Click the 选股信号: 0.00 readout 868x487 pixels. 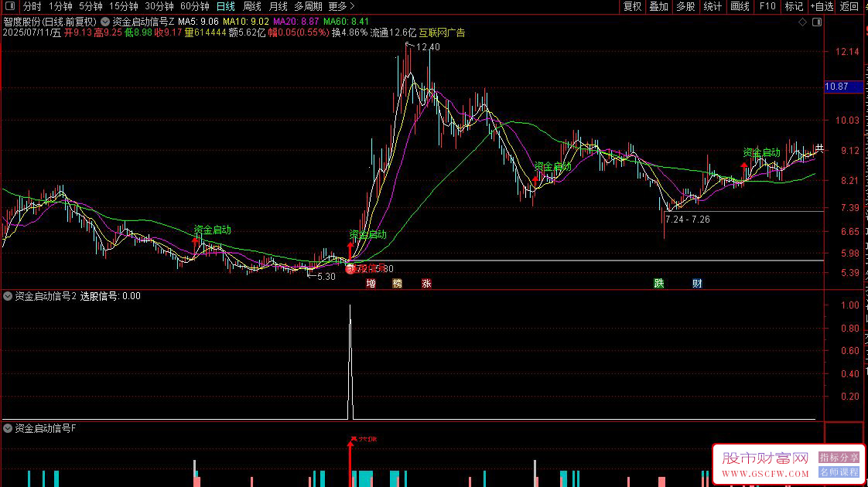[110, 296]
